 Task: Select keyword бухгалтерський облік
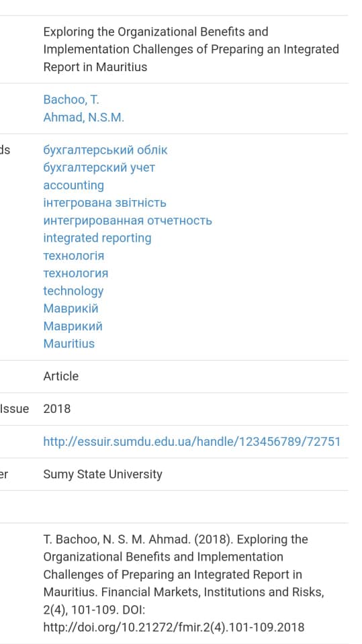click(105, 150)
